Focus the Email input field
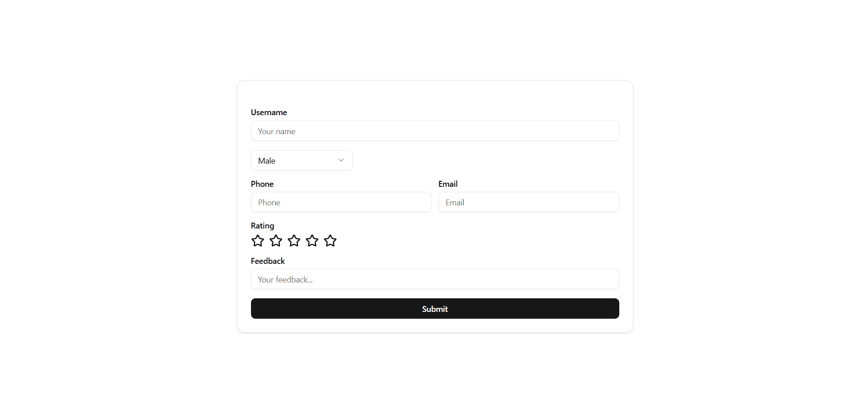The image size is (868, 413). tap(529, 202)
